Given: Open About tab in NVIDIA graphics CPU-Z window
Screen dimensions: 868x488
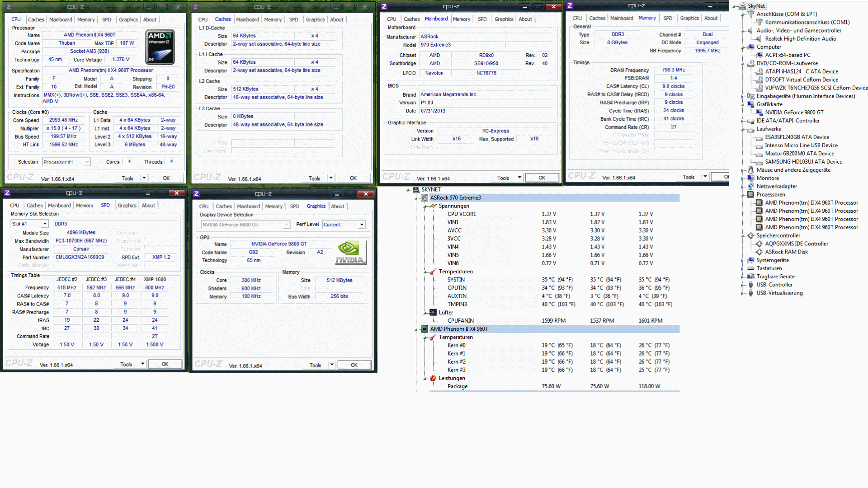Looking at the screenshot, I should 337,206.
